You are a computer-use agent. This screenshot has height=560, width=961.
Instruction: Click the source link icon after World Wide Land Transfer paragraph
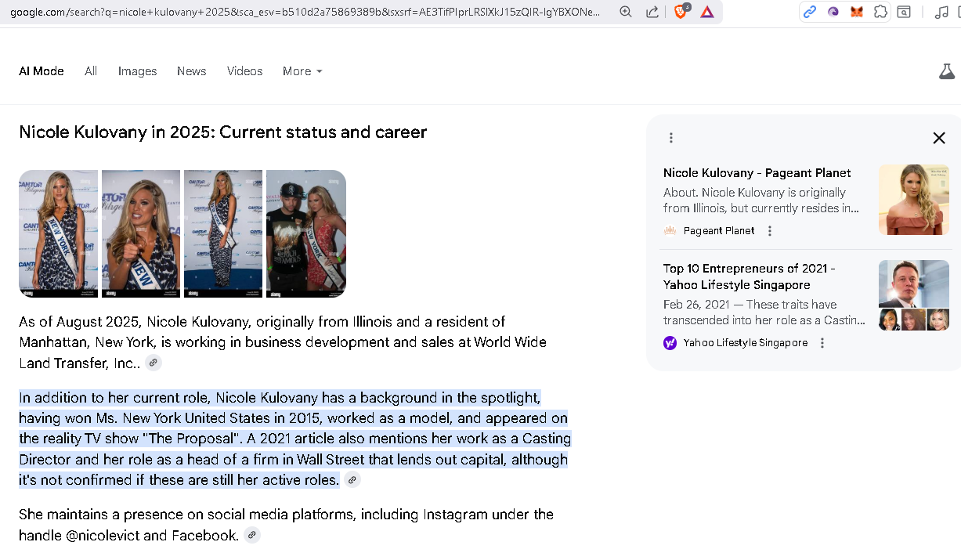point(154,363)
